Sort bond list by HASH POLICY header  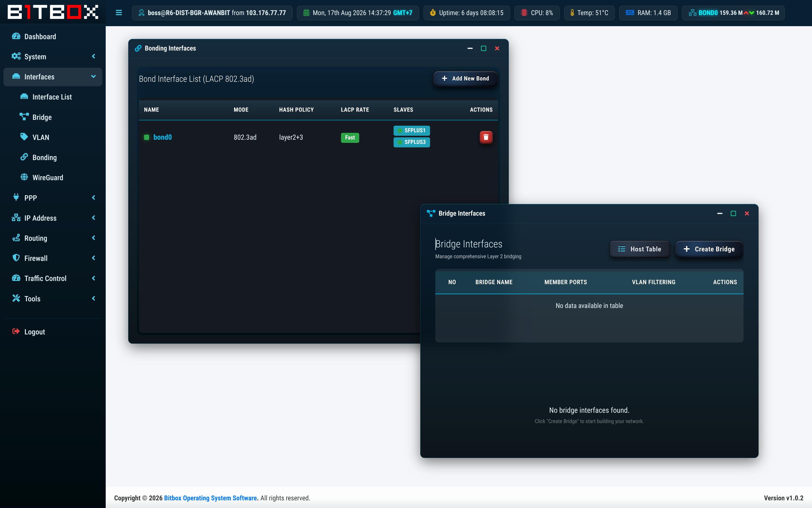click(x=296, y=110)
